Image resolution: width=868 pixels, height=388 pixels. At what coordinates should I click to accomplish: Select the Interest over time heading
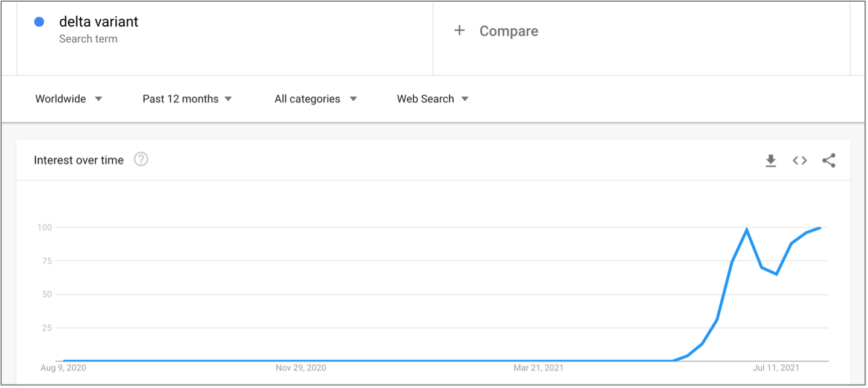pyautogui.click(x=78, y=160)
